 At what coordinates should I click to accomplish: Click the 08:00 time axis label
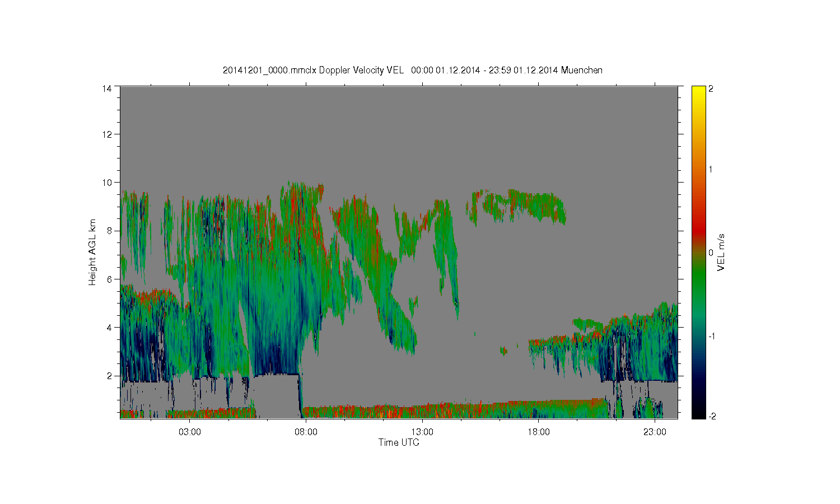[x=306, y=432]
